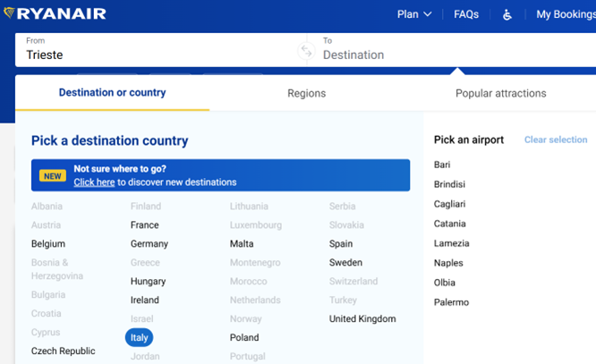Clear the airport selection
The image size is (596, 364).
556,140
